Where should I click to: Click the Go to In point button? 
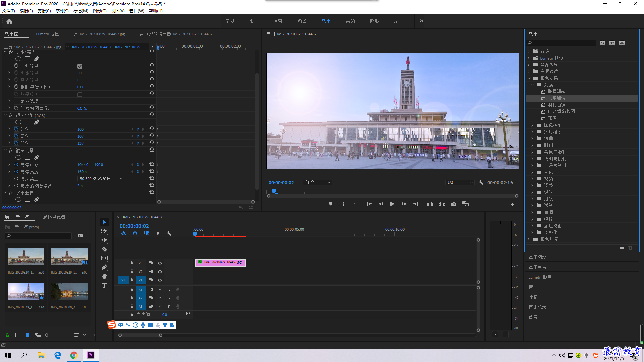click(369, 204)
